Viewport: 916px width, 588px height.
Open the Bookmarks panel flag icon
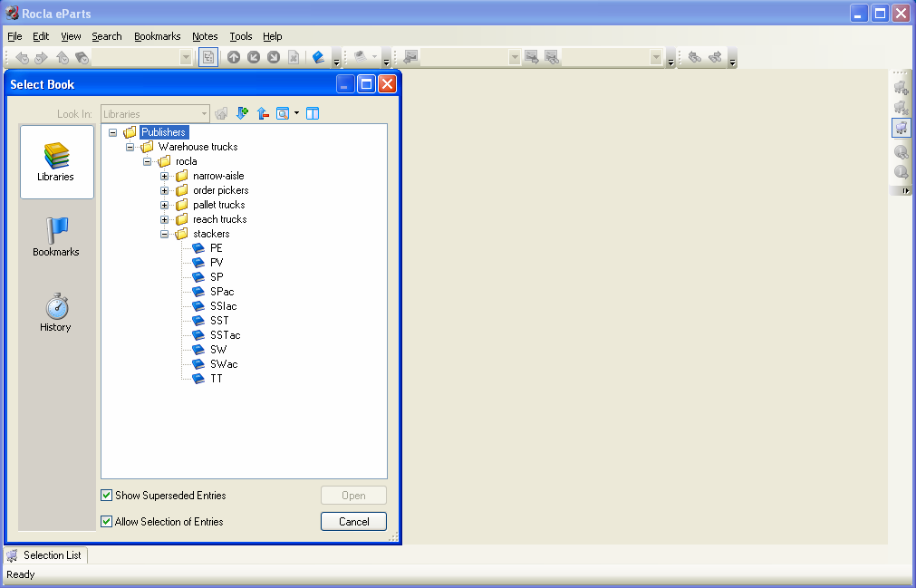coord(57,230)
